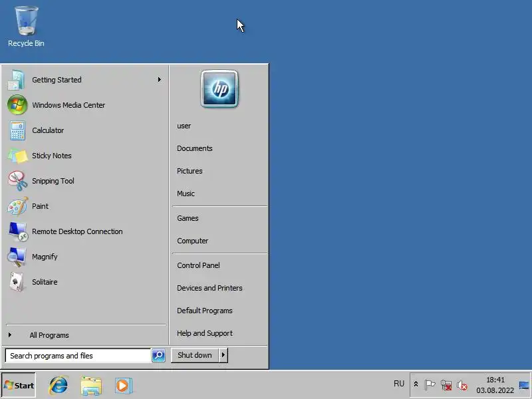The width and height of the screenshot is (532, 399).
Task: Expand Getting Started submenu arrow
Action: pyautogui.click(x=160, y=79)
